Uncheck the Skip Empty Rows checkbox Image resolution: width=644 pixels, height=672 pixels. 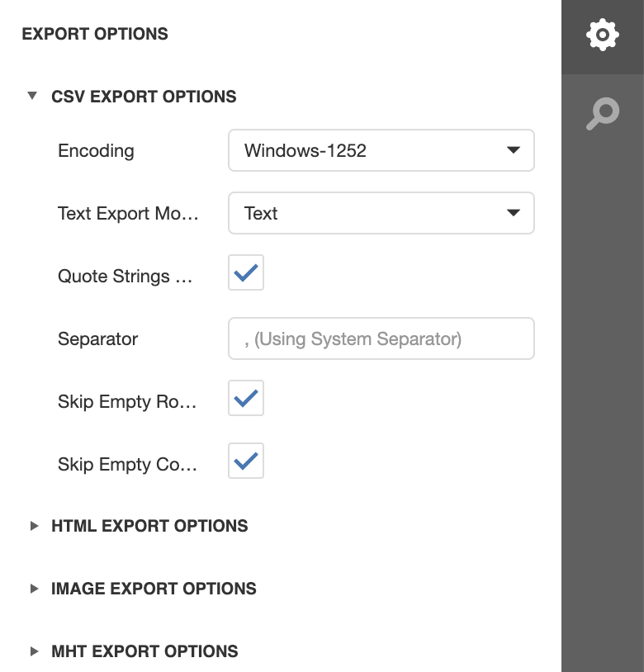[246, 398]
